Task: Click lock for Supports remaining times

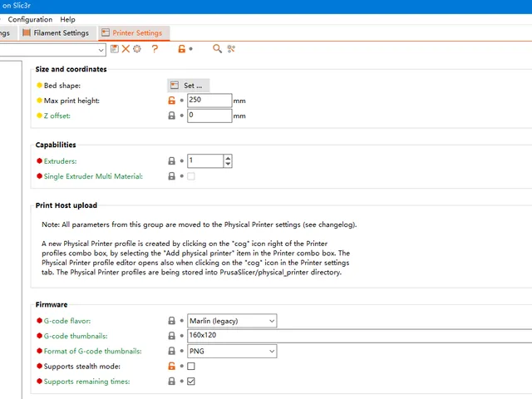Action: click(x=172, y=382)
